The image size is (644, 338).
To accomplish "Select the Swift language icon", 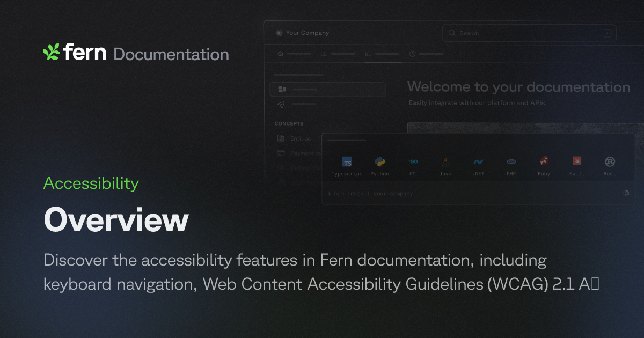I will pos(577,161).
